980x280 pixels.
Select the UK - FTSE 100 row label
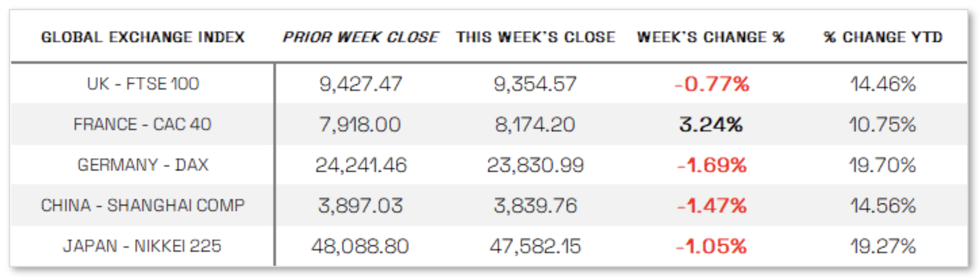pos(143,84)
